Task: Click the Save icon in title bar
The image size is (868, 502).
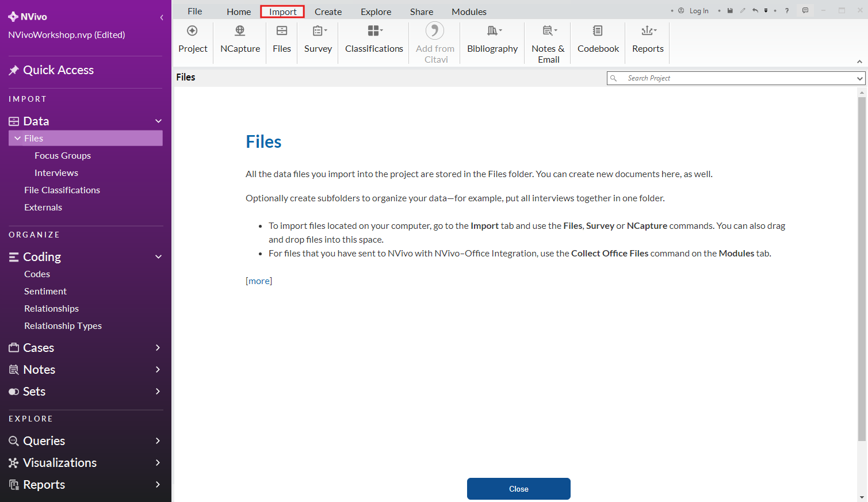Action: point(730,10)
